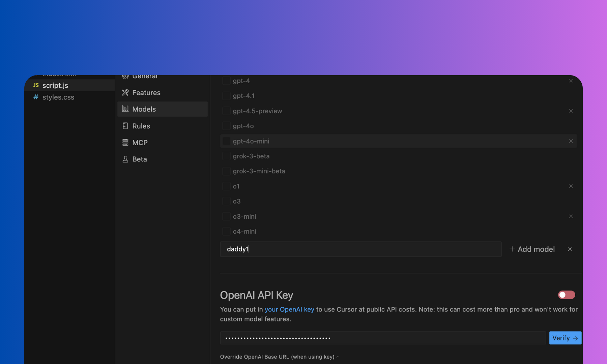Select the Models settings section
Viewport: 607px width, 364px height.
(x=163, y=109)
